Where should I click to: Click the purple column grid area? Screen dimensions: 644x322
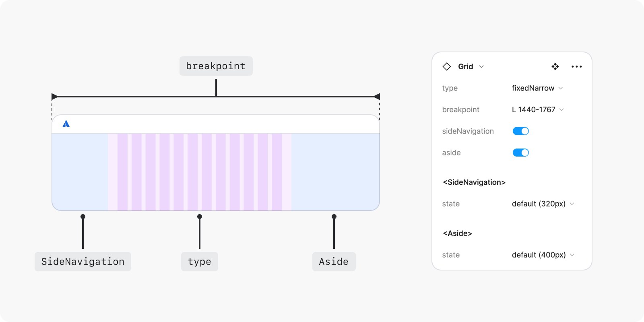click(200, 172)
